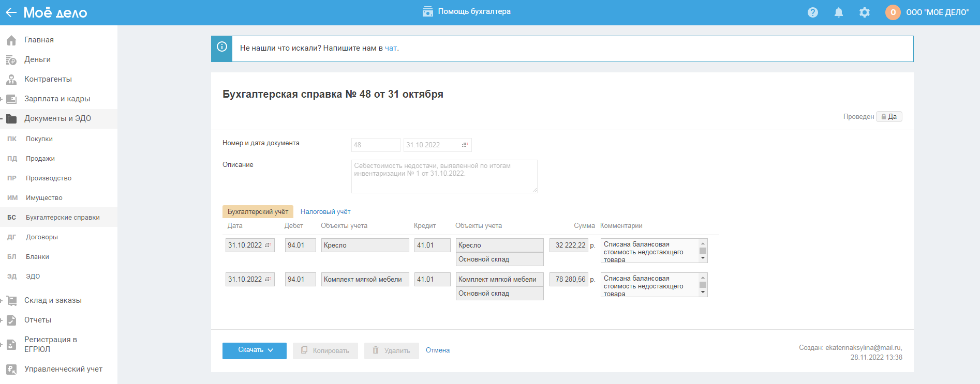The image size is (980, 384).
Task: Click the credit account 41.01 in Комплект мягкой мебели row
Action: pos(433,279)
